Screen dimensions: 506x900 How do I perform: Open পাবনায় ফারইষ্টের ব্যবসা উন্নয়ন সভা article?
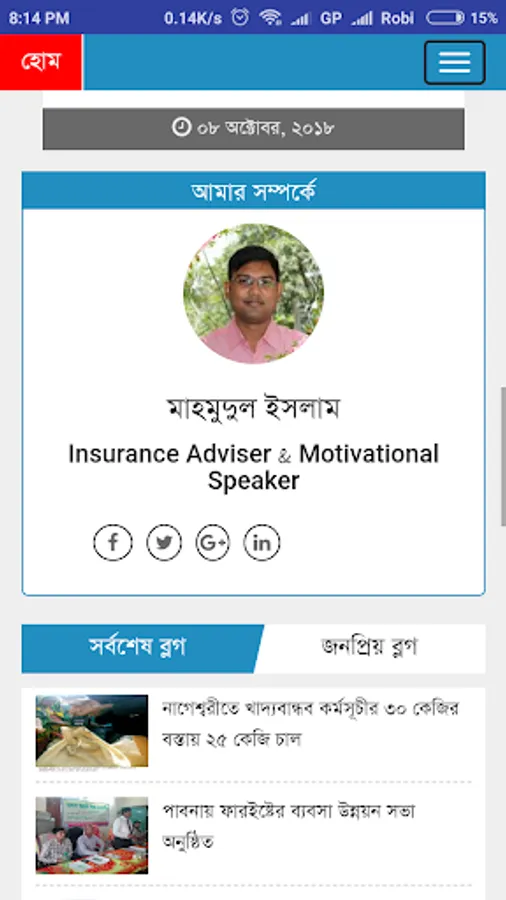click(x=289, y=827)
